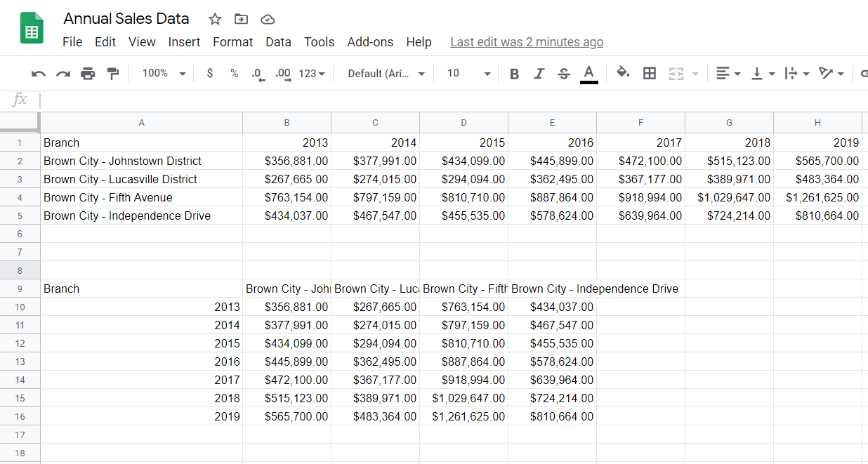Open the Format menu

tap(233, 42)
